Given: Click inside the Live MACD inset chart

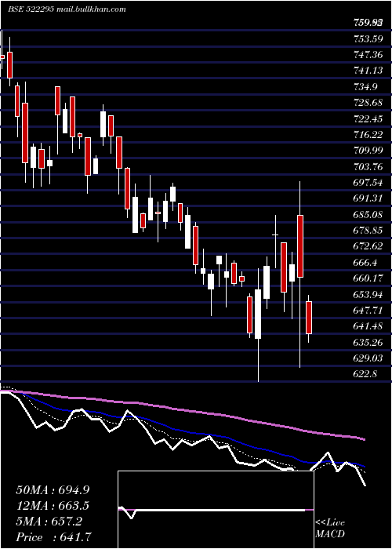Looking at the screenshot, I should tap(216, 510).
